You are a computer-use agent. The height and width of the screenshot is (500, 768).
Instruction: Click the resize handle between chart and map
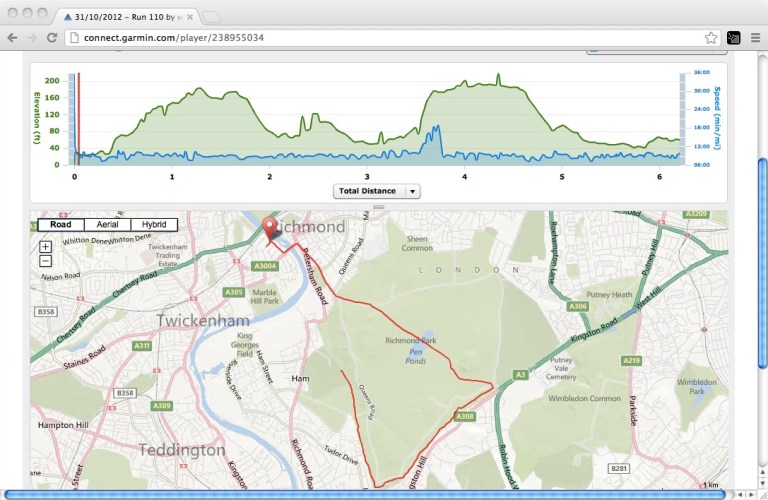coord(378,207)
